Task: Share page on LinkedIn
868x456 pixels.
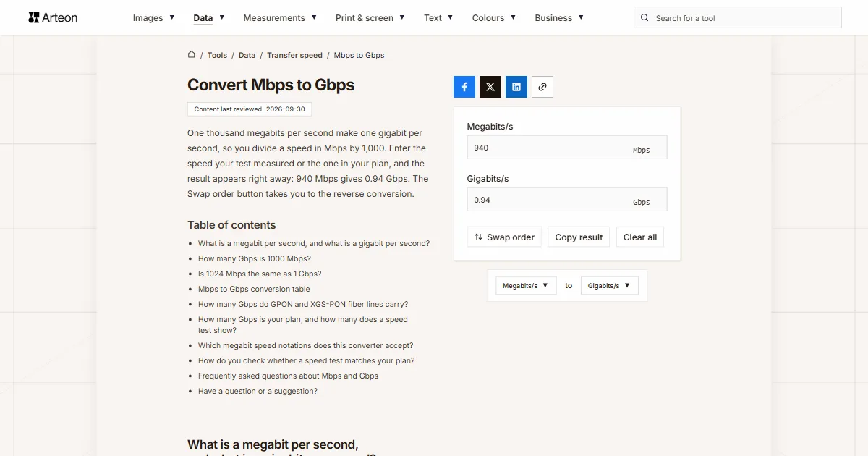Action: pos(516,87)
